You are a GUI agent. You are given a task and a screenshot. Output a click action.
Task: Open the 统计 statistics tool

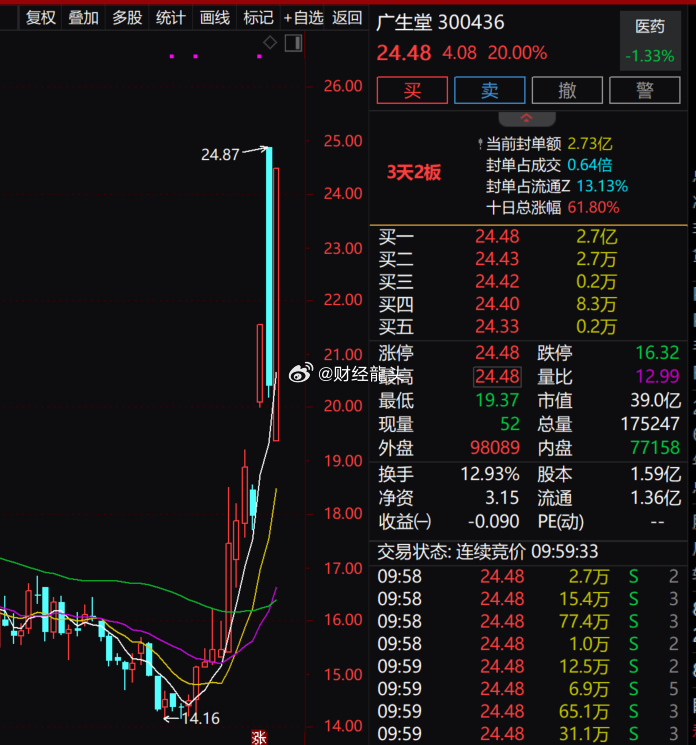pyautogui.click(x=170, y=18)
